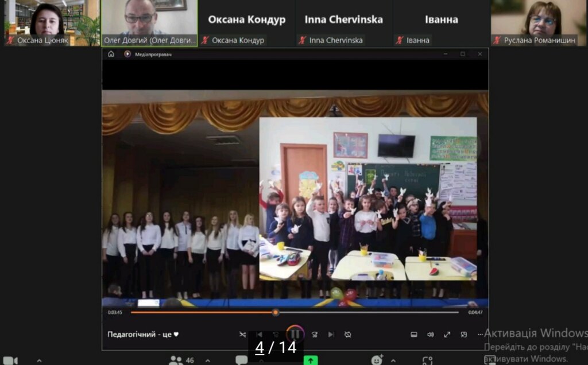The image size is (588, 365).
Task: Toggle shuffle in media player
Action: pos(242,335)
